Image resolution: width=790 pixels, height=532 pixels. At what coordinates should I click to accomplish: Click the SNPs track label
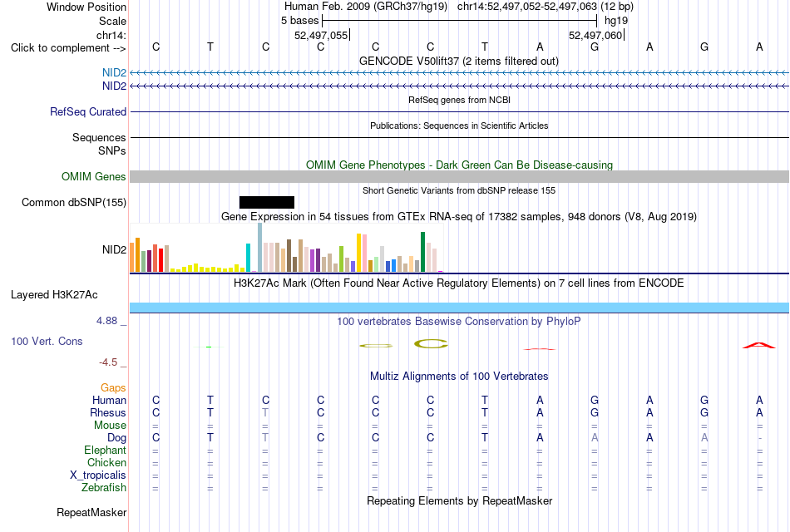[112, 150]
